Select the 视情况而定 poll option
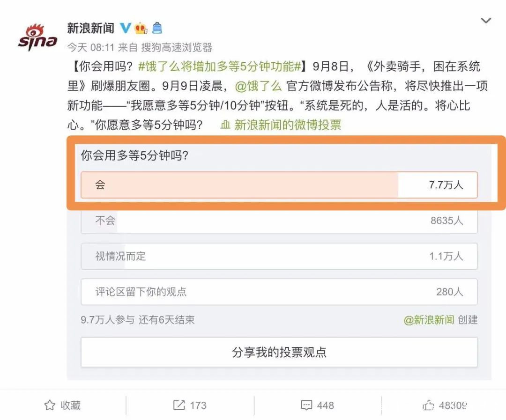The image size is (506, 420). [x=279, y=256]
